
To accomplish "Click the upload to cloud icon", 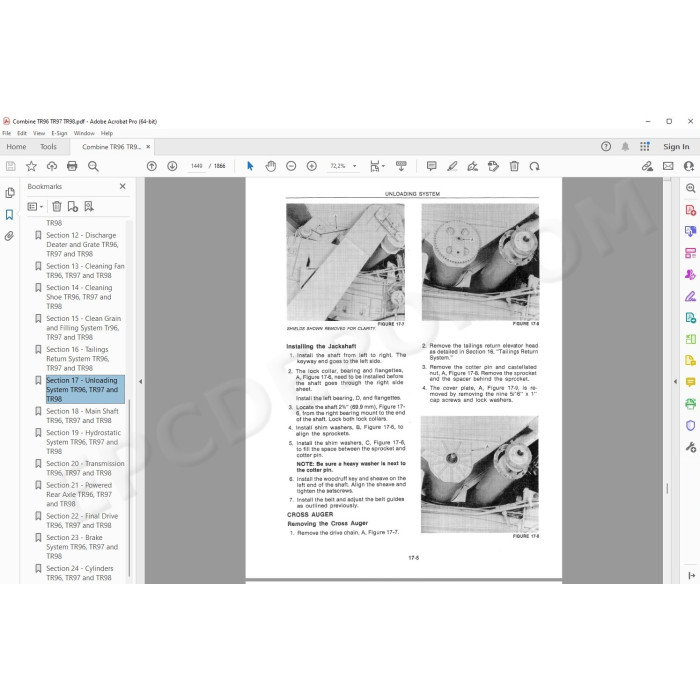I will point(52,167).
